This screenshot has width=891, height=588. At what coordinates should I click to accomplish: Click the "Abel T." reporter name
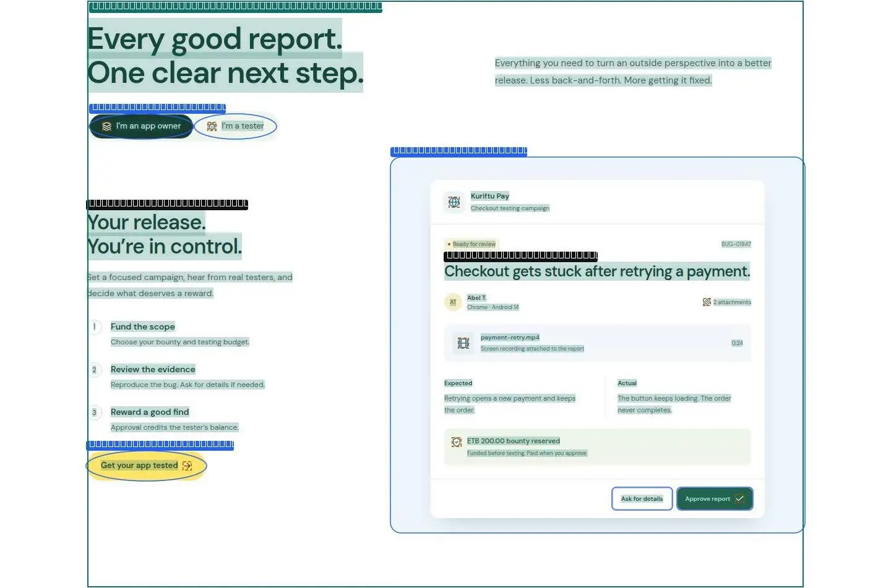pos(476,298)
